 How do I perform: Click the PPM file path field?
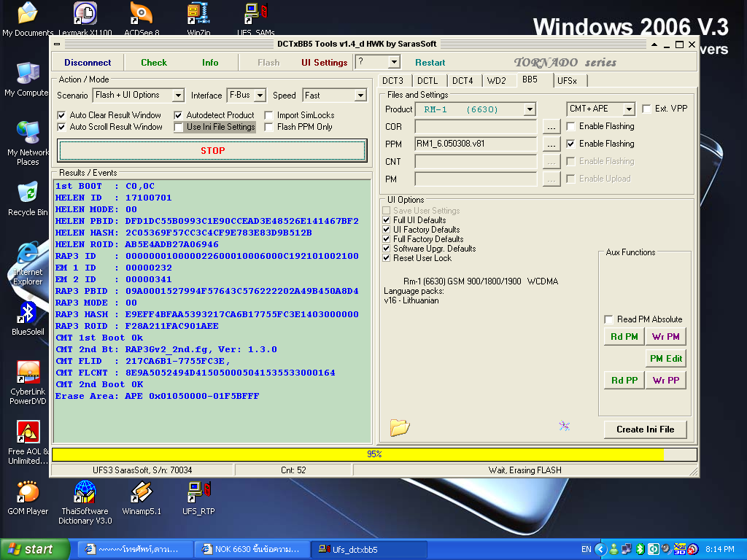tap(476, 144)
